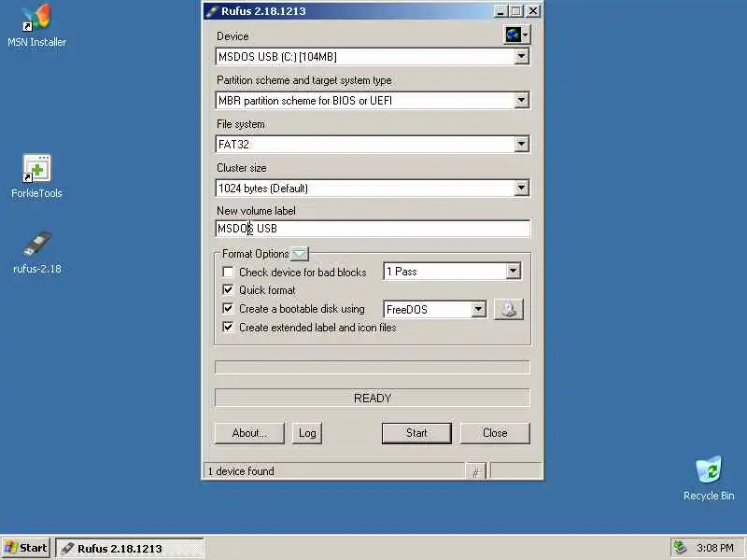747x560 pixels.
Task: Minimize the Rufus window
Action: tap(500, 11)
